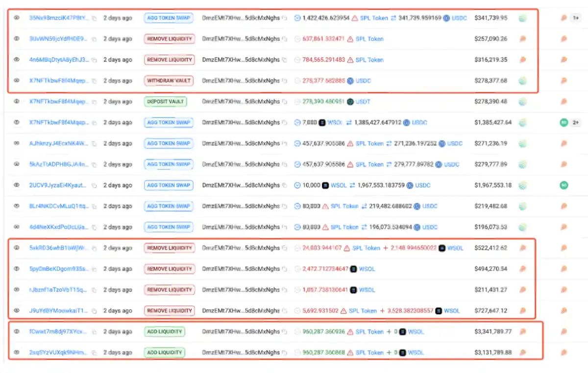Image resolution: width=588 pixels, height=373 pixels.
Task: Open transaction 5pyDnBeKDgom935s link
Action: 59,269
